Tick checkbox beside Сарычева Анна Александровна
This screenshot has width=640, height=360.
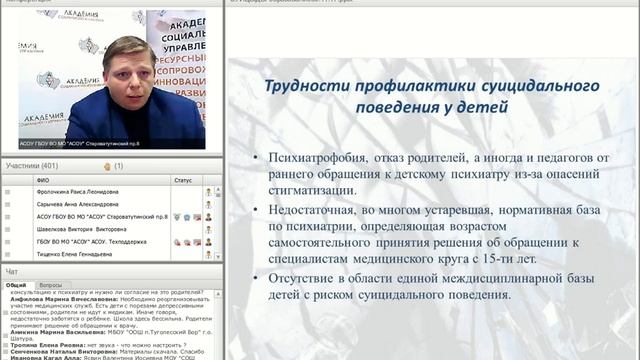[x=7, y=204]
